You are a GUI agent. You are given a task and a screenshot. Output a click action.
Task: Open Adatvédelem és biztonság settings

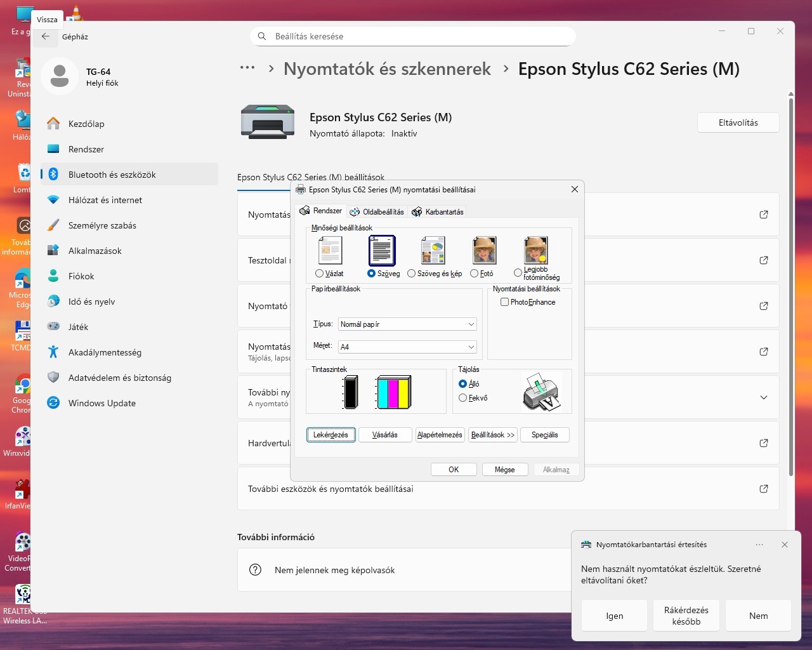coord(129,378)
